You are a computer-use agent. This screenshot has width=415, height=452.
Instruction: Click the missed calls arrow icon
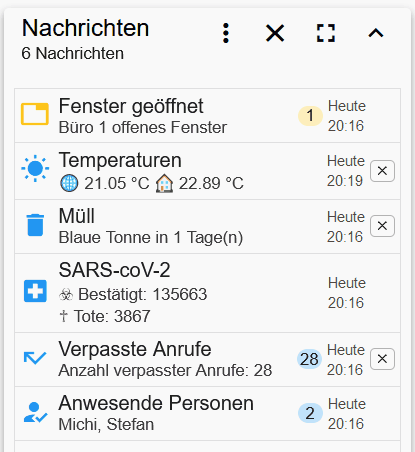(35, 358)
